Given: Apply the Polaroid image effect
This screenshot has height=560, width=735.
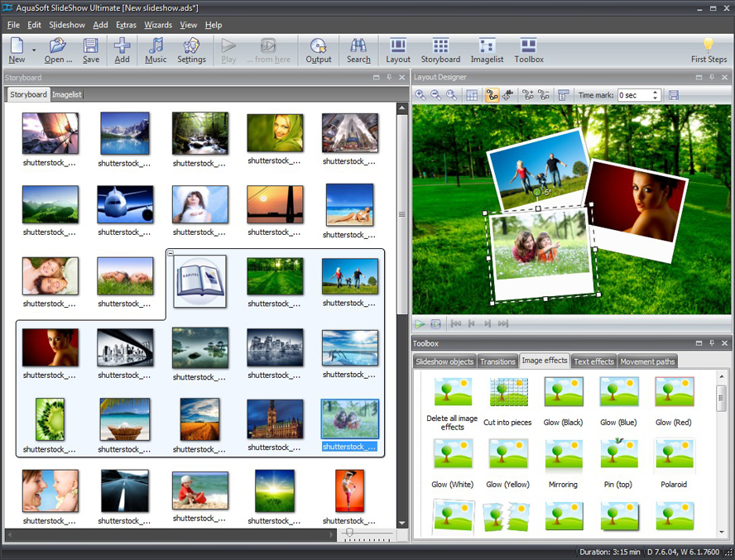Looking at the screenshot, I should click(x=672, y=462).
